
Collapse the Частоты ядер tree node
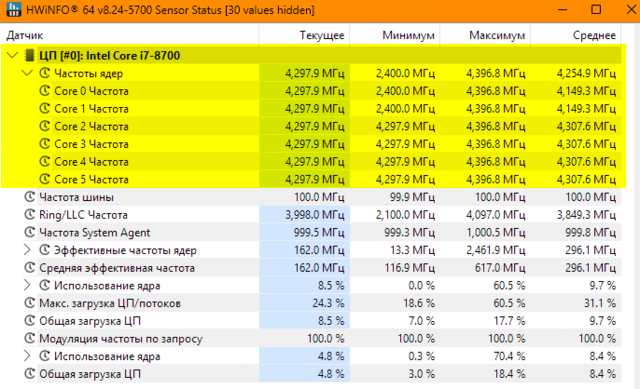coord(27,73)
